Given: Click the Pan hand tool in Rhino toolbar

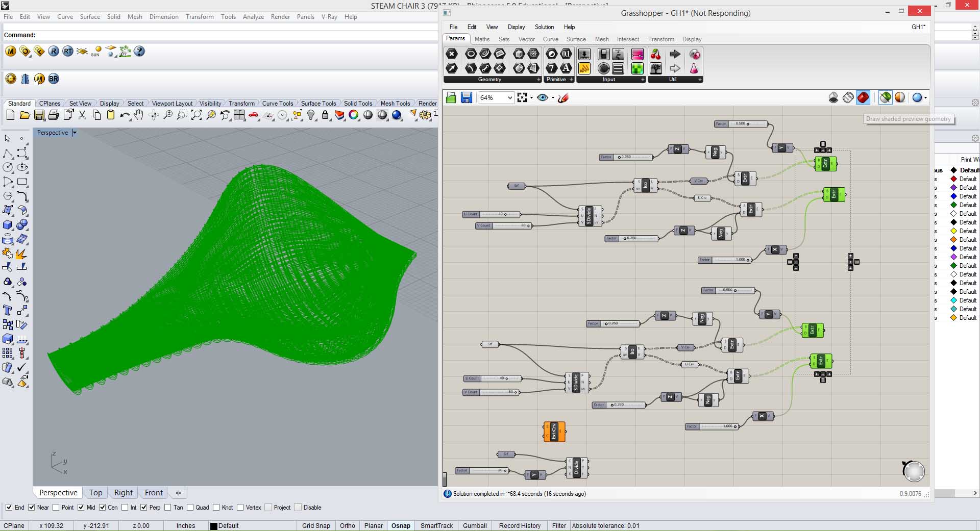Looking at the screenshot, I should coord(138,115).
